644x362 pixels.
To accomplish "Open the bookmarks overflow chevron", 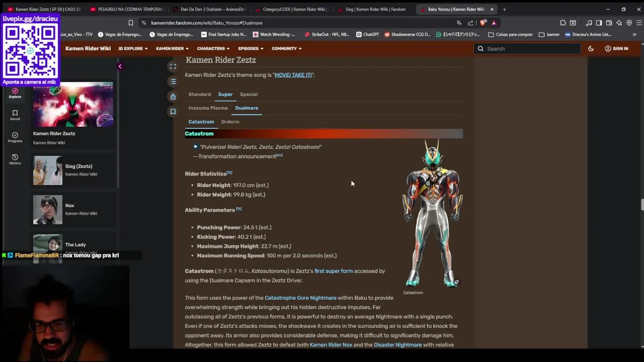I will (634, 35).
